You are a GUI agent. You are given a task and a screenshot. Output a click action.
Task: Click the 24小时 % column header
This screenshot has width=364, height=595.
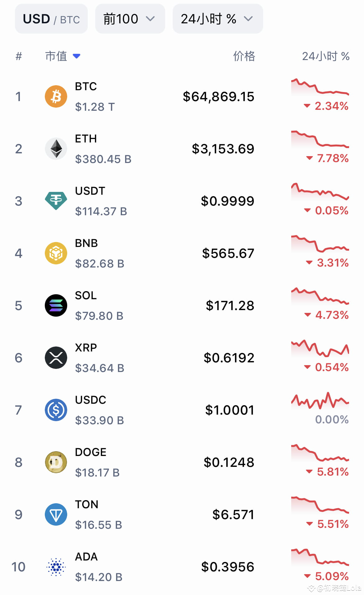point(325,56)
